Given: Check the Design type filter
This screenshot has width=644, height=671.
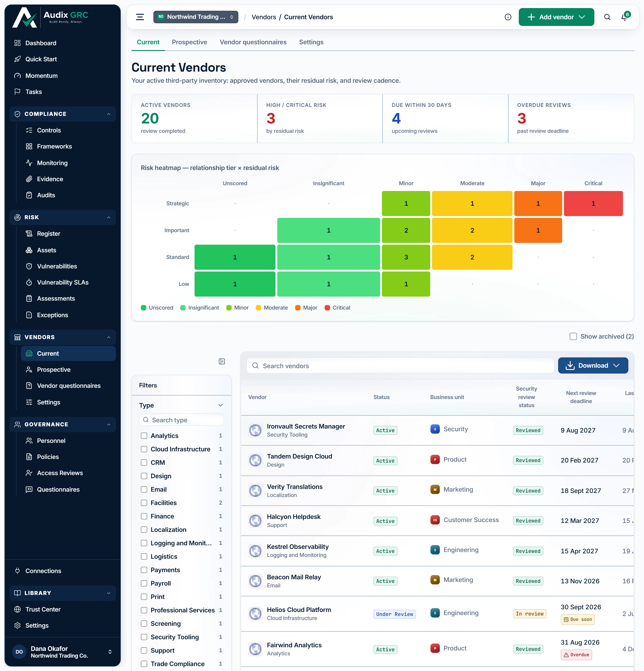Looking at the screenshot, I should pos(144,476).
